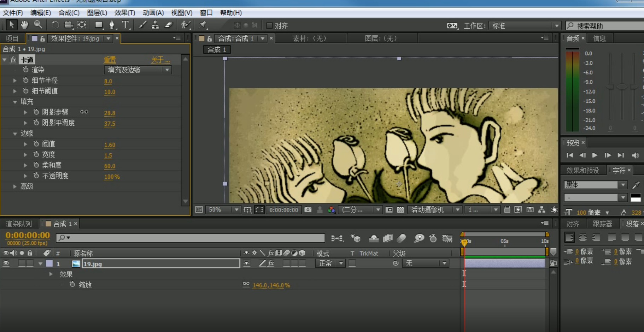Click the 关于 about link

(160, 60)
